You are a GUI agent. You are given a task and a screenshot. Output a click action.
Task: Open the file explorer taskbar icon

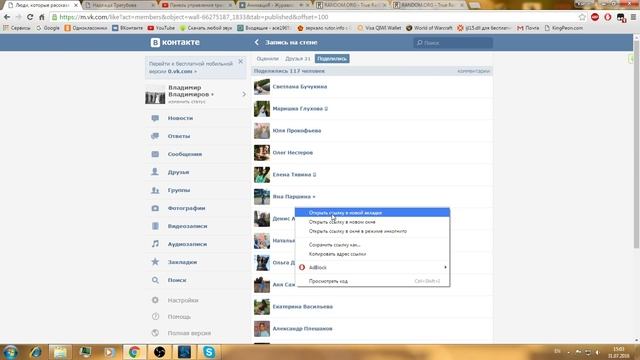click(x=60, y=352)
